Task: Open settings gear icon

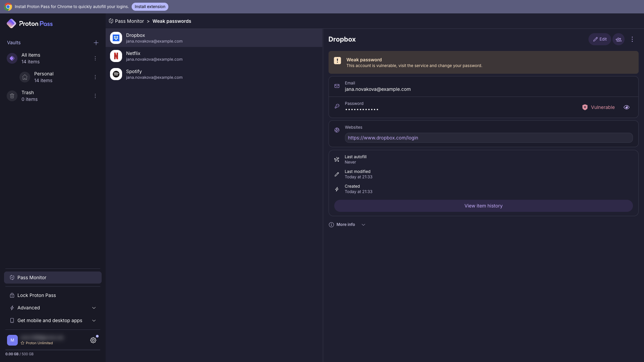Action: coord(93,340)
